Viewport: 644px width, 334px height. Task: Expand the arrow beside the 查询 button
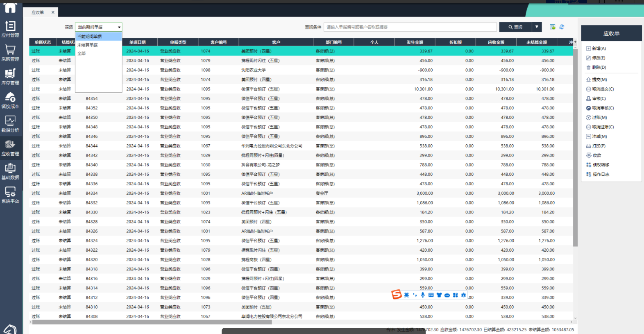coord(537,27)
